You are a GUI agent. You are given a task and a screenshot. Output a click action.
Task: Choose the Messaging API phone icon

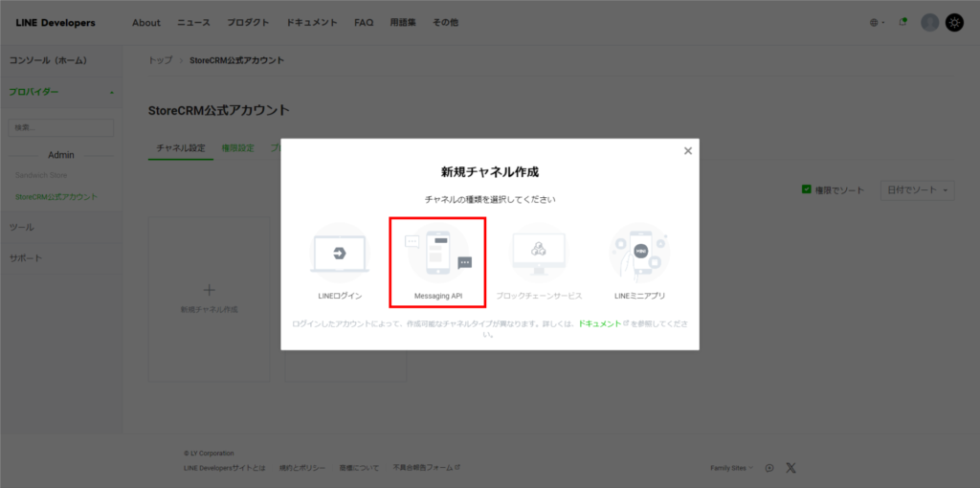click(x=438, y=253)
